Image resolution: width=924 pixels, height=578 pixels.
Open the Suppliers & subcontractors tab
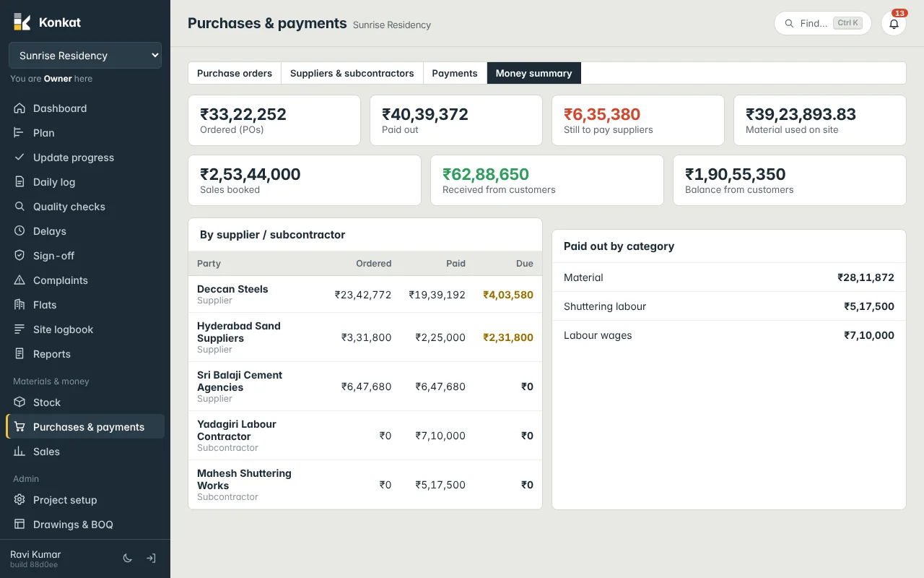point(352,73)
